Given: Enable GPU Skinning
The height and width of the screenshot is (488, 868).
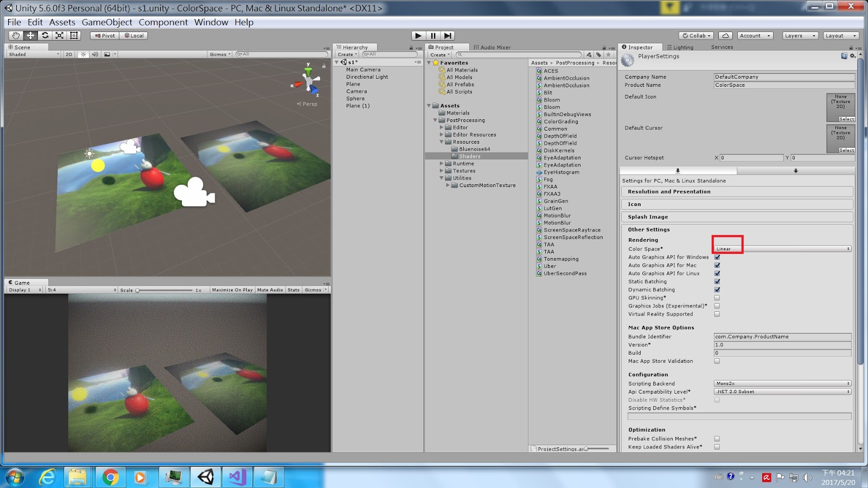Looking at the screenshot, I should pyautogui.click(x=717, y=298).
